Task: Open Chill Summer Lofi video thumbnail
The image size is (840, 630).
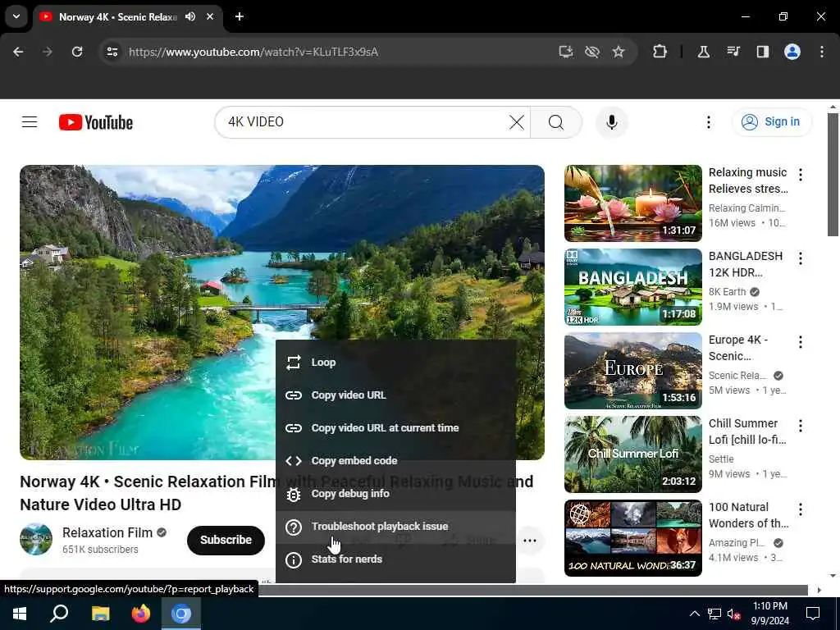Action: click(x=632, y=454)
